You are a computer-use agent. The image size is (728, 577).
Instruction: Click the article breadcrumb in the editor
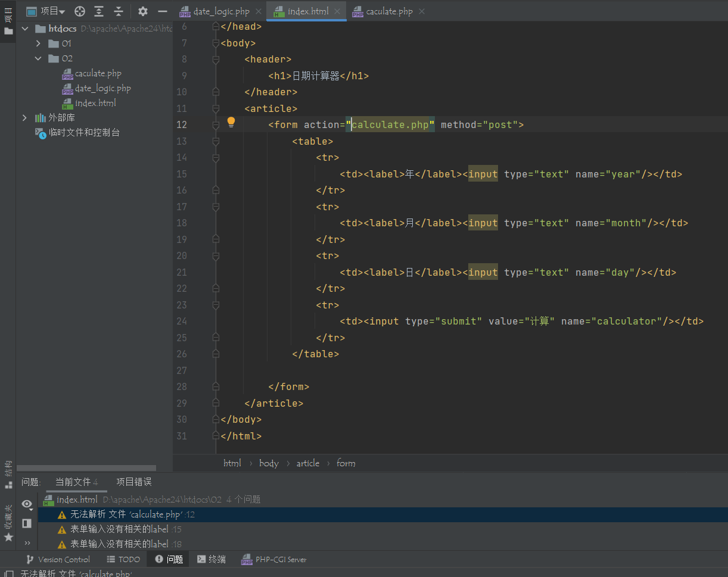(308, 463)
